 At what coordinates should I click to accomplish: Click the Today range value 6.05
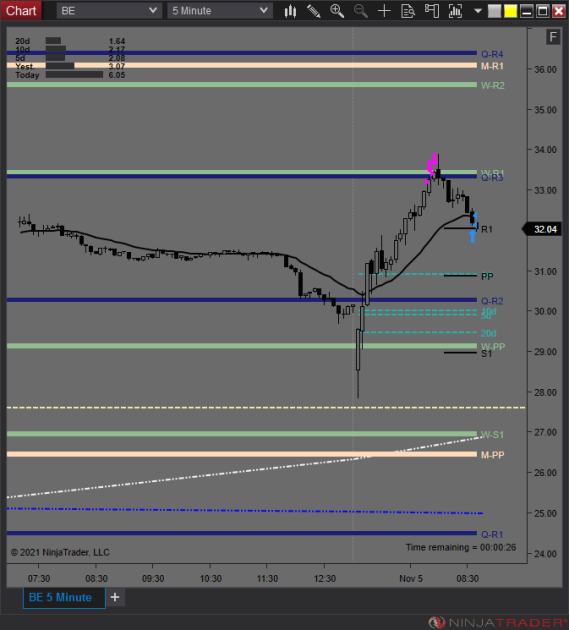pos(117,75)
